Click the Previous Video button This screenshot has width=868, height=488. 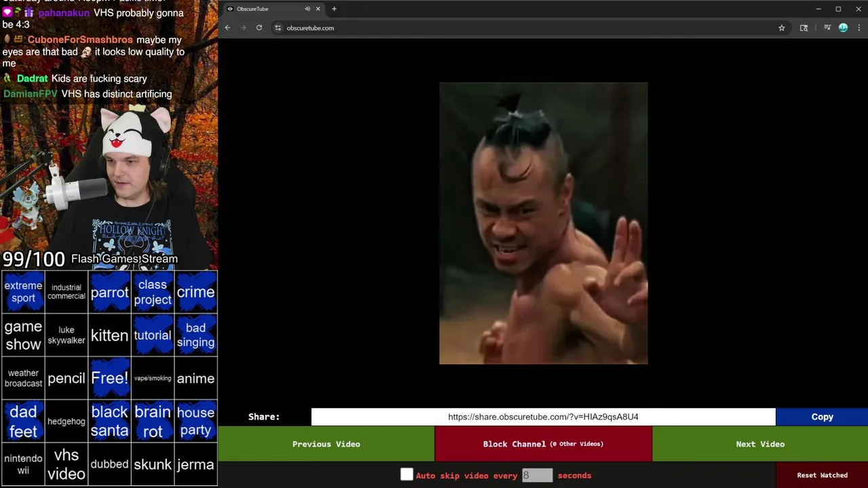pyautogui.click(x=326, y=444)
